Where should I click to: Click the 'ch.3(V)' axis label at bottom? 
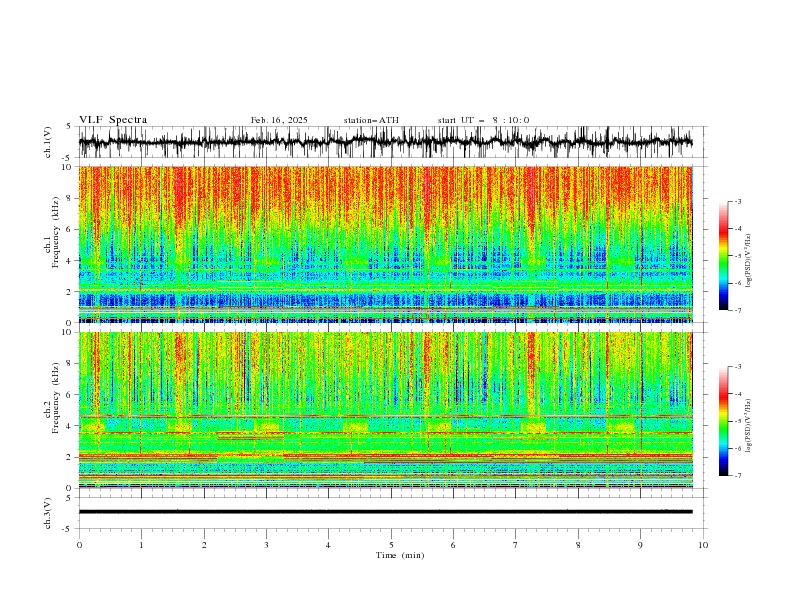pos(48,513)
